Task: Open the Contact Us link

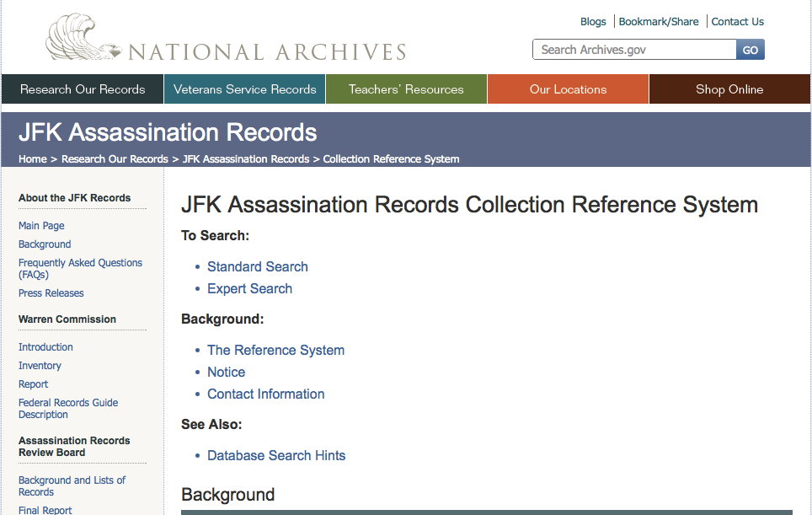Action: click(x=737, y=22)
